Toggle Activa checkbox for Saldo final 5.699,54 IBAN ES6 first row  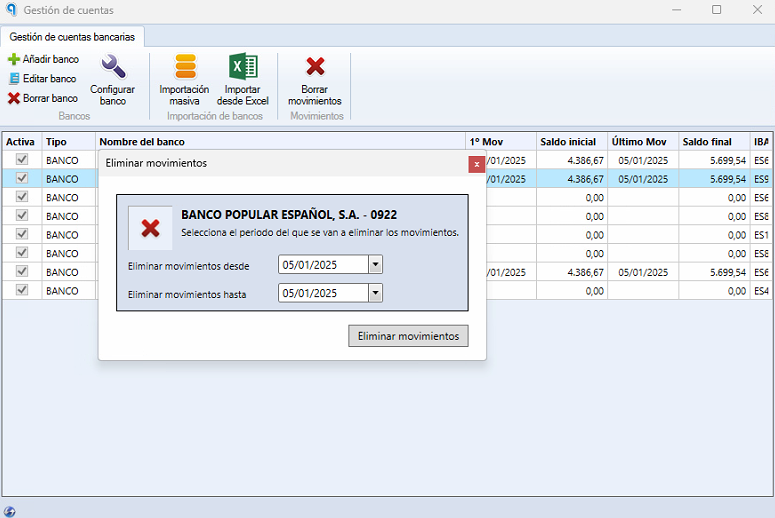click(22, 159)
